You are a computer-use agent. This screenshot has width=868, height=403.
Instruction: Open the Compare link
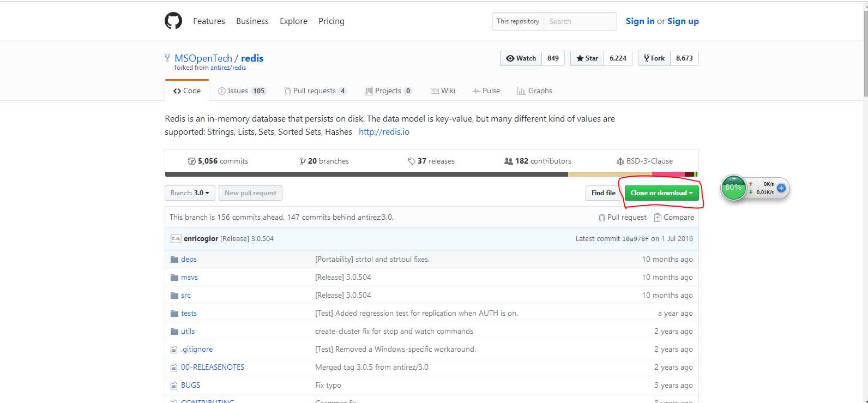674,217
